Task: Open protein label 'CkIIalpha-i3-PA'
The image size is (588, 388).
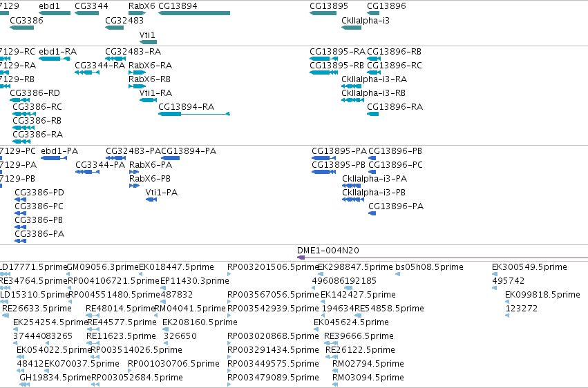Action: [x=374, y=179]
